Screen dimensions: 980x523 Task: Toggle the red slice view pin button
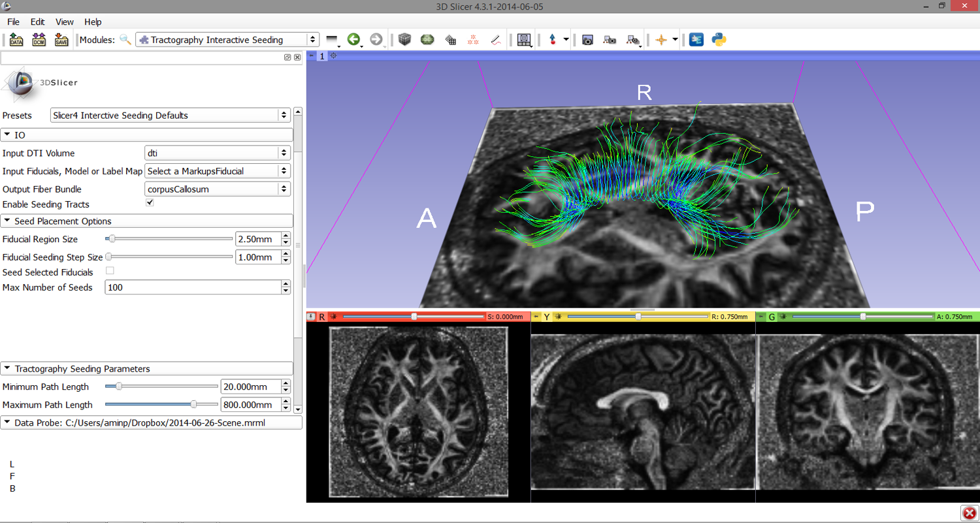pos(311,317)
